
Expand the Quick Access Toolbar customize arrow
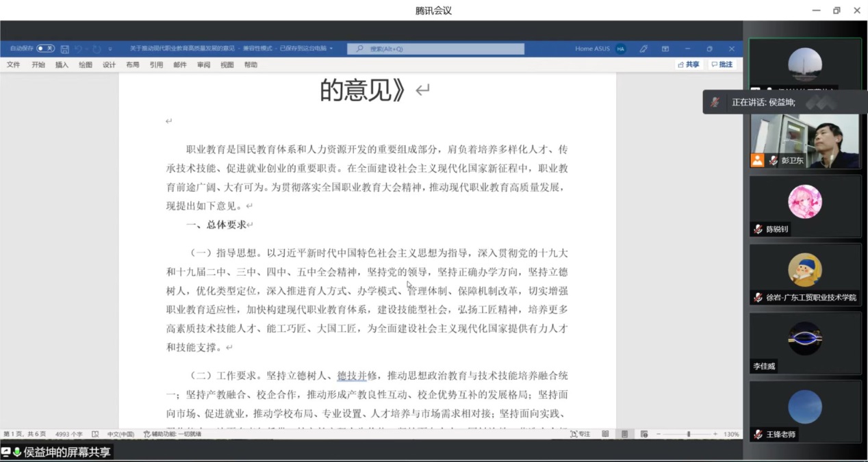pyautogui.click(x=110, y=49)
